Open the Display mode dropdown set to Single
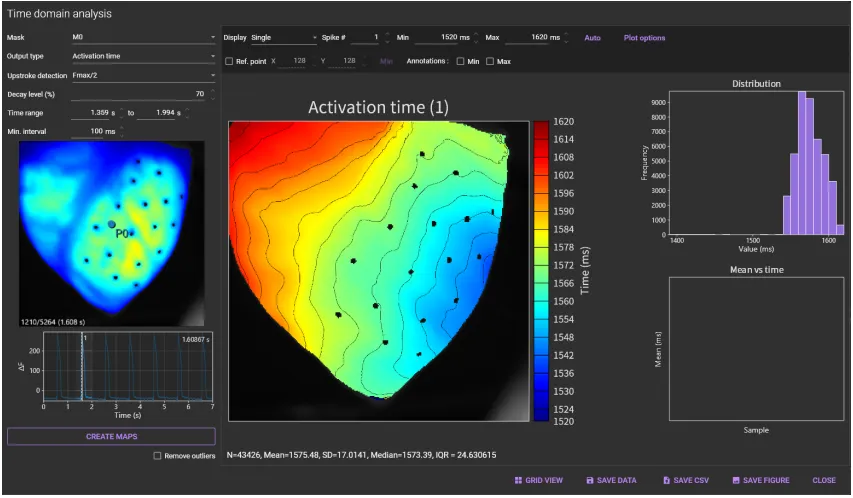 pyautogui.click(x=283, y=38)
